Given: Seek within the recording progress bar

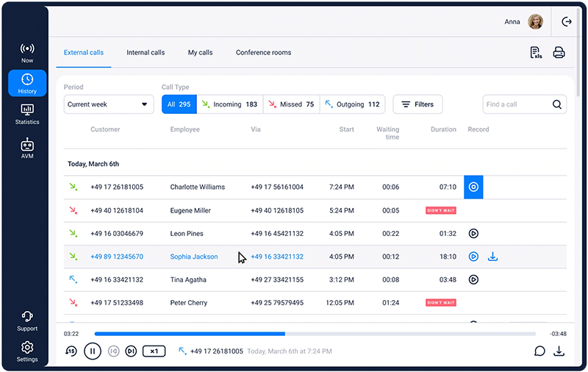Looking at the screenshot, I should (x=315, y=334).
